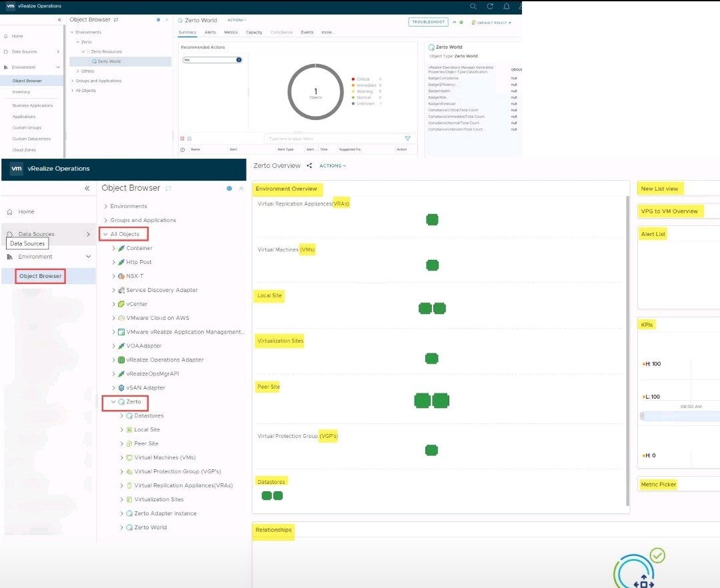This screenshot has height=588, width=720.
Task: Open search in the top vRealize header
Action: tap(473, 7)
